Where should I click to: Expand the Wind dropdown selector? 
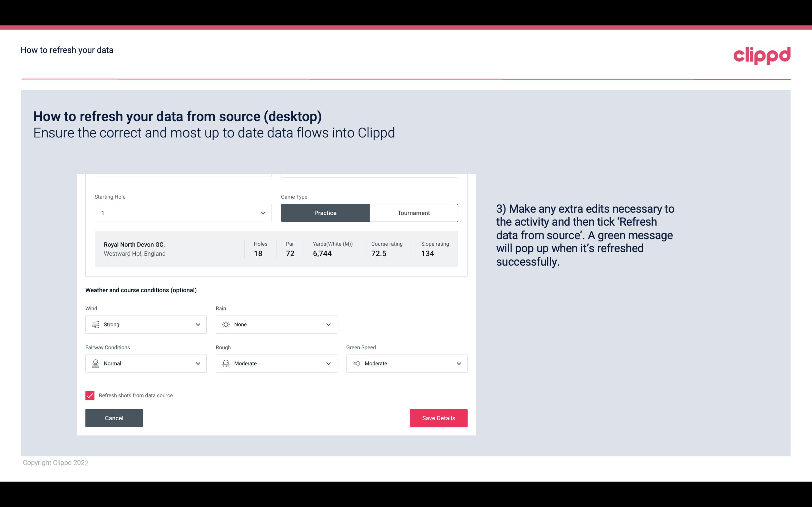197,324
